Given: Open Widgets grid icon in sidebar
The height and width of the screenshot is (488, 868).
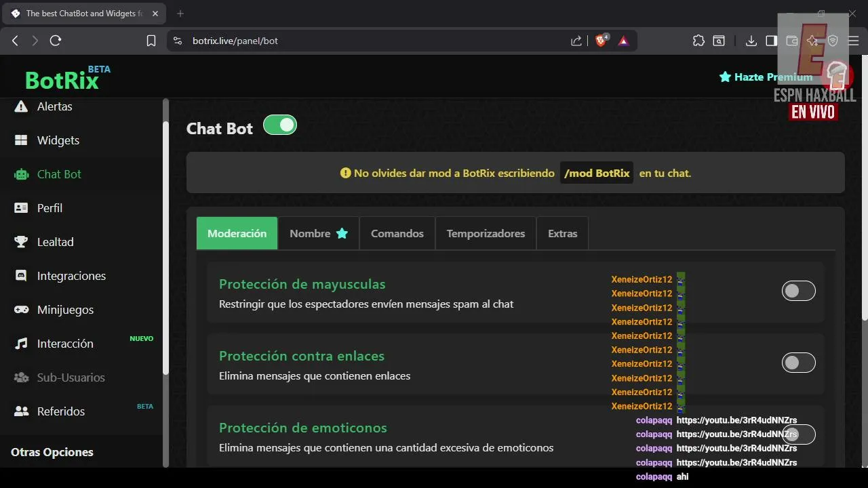Looking at the screenshot, I should click(22, 140).
